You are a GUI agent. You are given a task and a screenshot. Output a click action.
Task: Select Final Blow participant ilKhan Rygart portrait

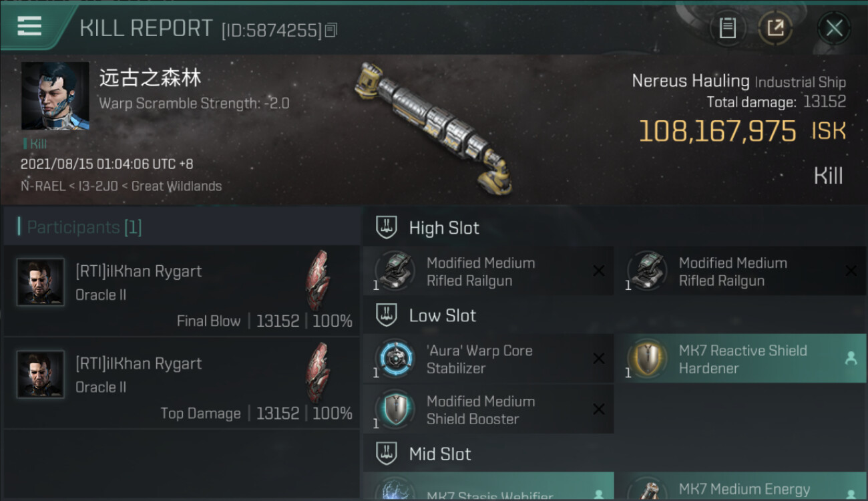(40, 283)
